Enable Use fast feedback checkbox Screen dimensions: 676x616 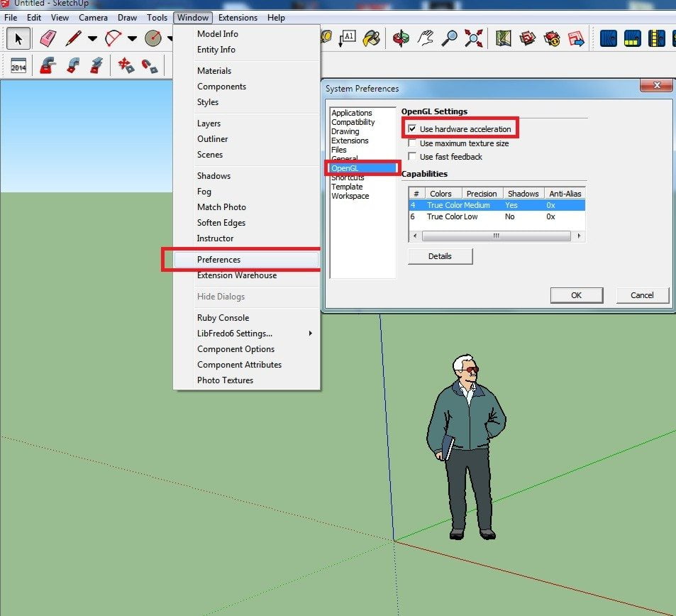pos(412,156)
